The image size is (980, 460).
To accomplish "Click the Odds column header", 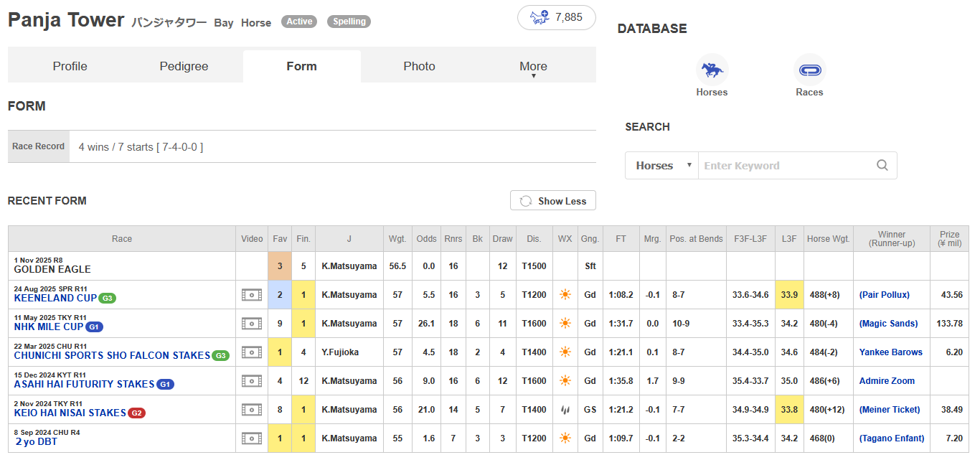I will click(426, 239).
